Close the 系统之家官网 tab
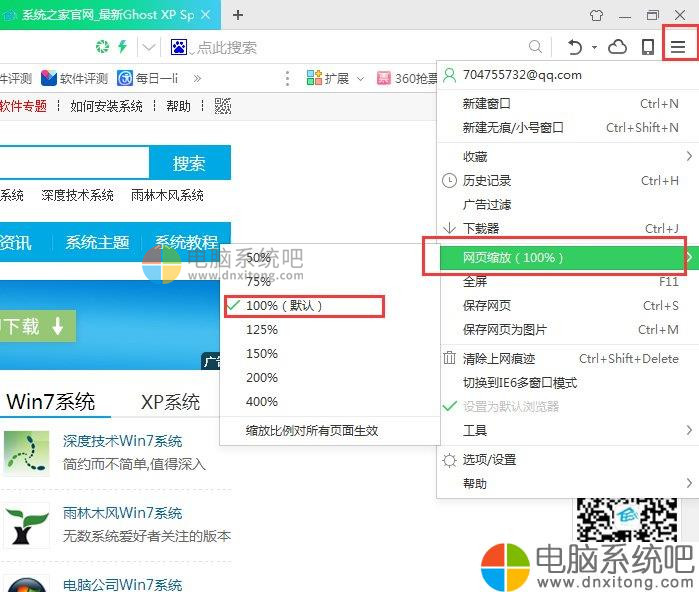The image size is (699, 592). pos(206,15)
